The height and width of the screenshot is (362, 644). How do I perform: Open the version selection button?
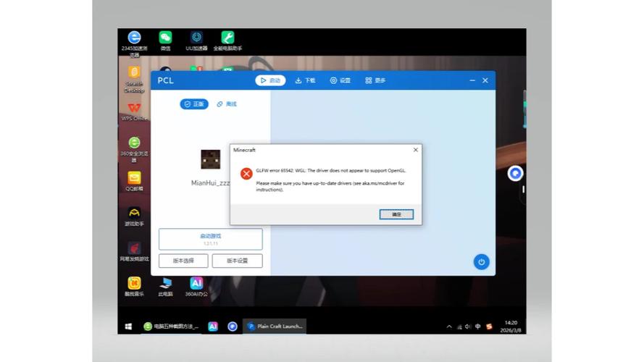[x=183, y=261]
